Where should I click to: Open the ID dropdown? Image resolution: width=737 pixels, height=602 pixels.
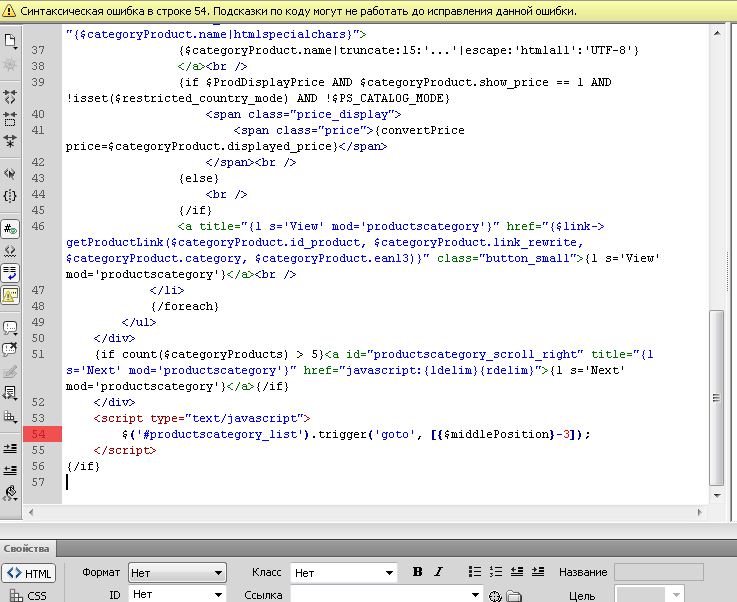pyautogui.click(x=177, y=594)
